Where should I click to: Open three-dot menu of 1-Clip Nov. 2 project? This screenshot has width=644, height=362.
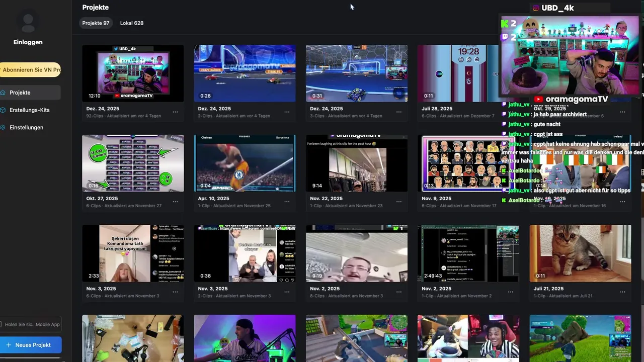coord(511,292)
